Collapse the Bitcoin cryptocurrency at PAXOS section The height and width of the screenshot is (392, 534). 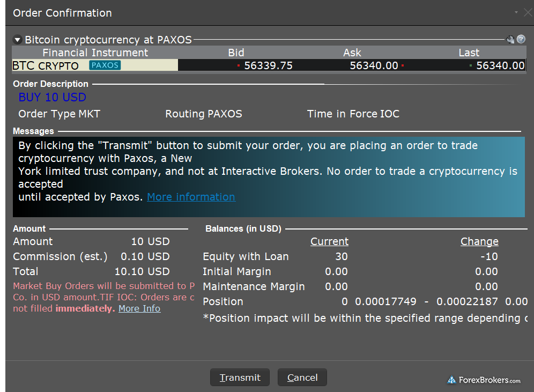click(17, 40)
